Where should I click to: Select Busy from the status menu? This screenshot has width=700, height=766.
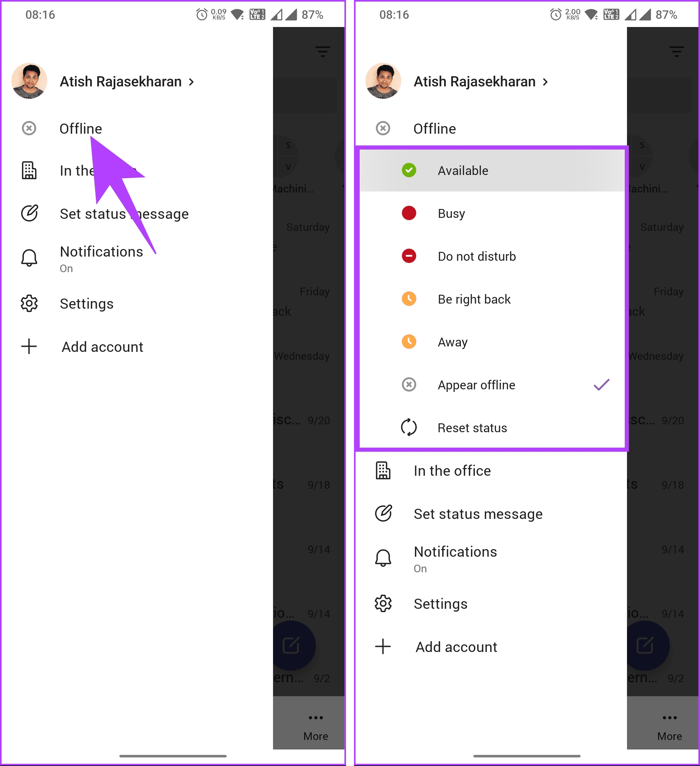pos(450,213)
